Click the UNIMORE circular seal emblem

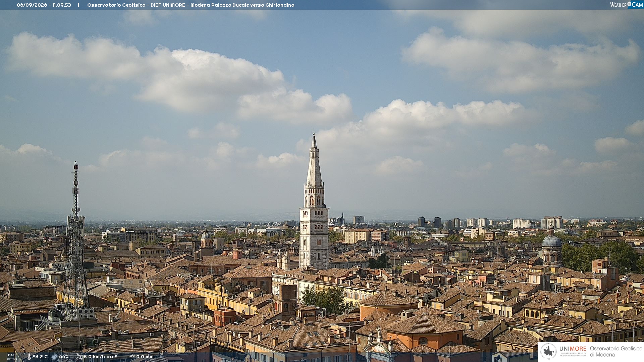pyautogui.click(x=548, y=351)
